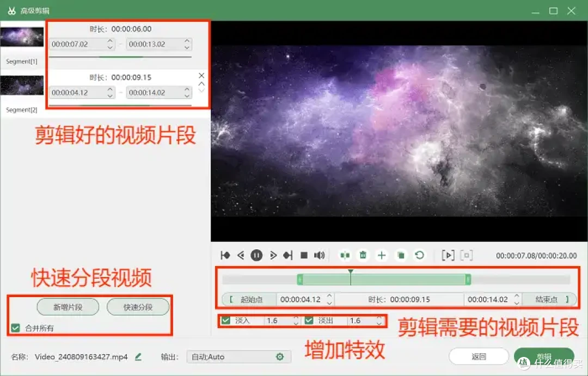The height and width of the screenshot is (376, 588).
Task: Click the right green selection handle
Action: tap(468, 279)
